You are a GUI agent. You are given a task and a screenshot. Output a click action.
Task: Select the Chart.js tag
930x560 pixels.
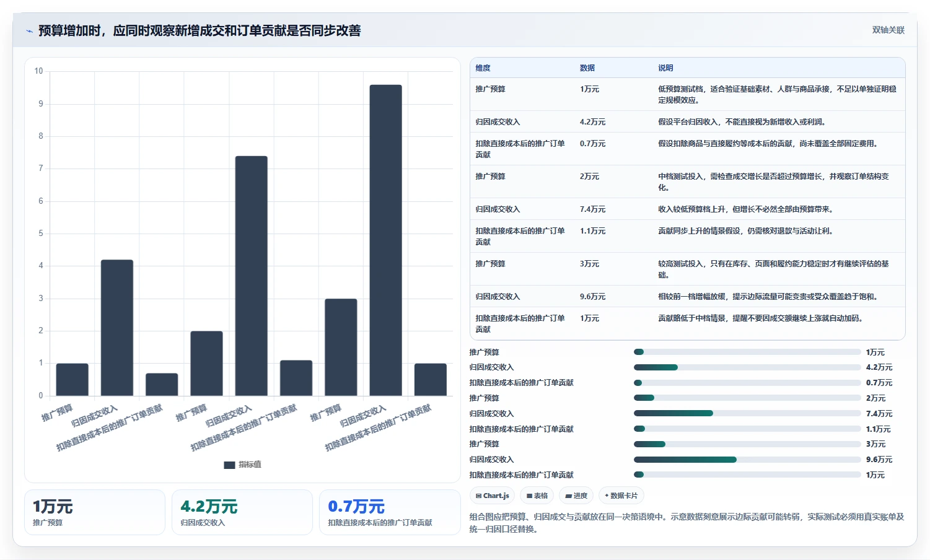click(x=492, y=496)
